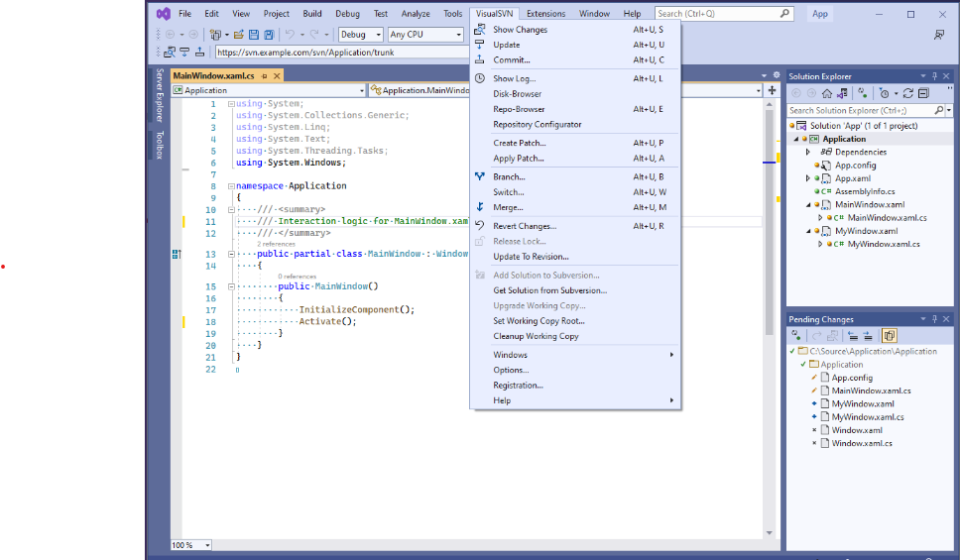The width and height of the screenshot is (960, 560).
Task: Toggle auto-hide pin on Solution Explorer
Action: (x=934, y=76)
